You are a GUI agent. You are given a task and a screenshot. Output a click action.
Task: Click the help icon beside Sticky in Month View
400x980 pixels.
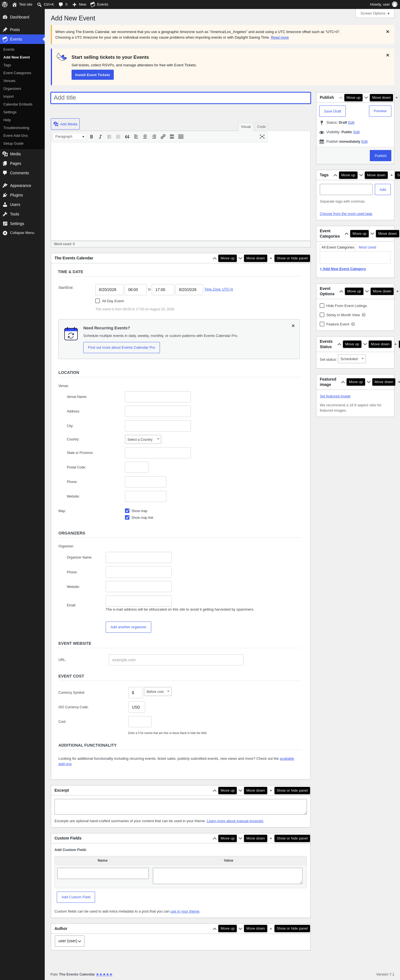(364, 315)
